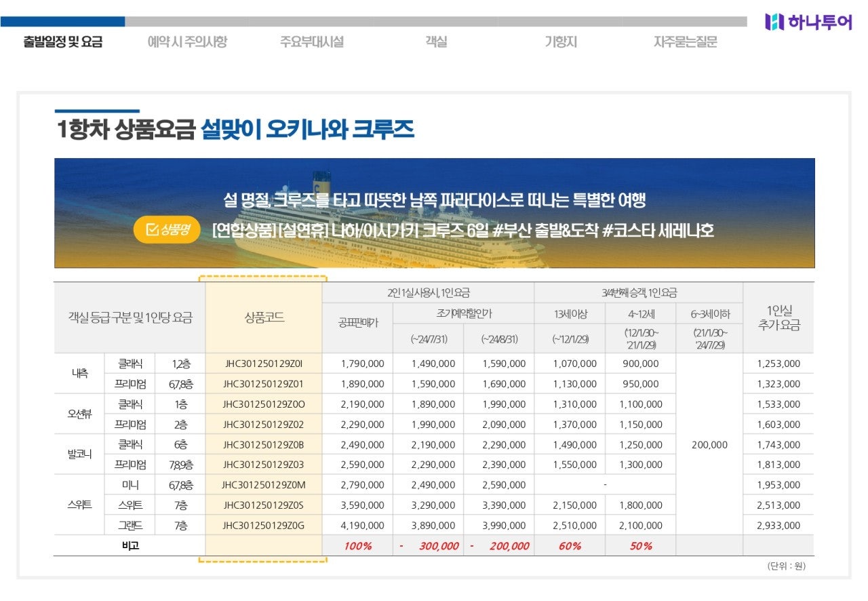Image resolution: width=868 pixels, height=601 pixels.
Task: Click the 비고 row label
Action: pos(130,545)
